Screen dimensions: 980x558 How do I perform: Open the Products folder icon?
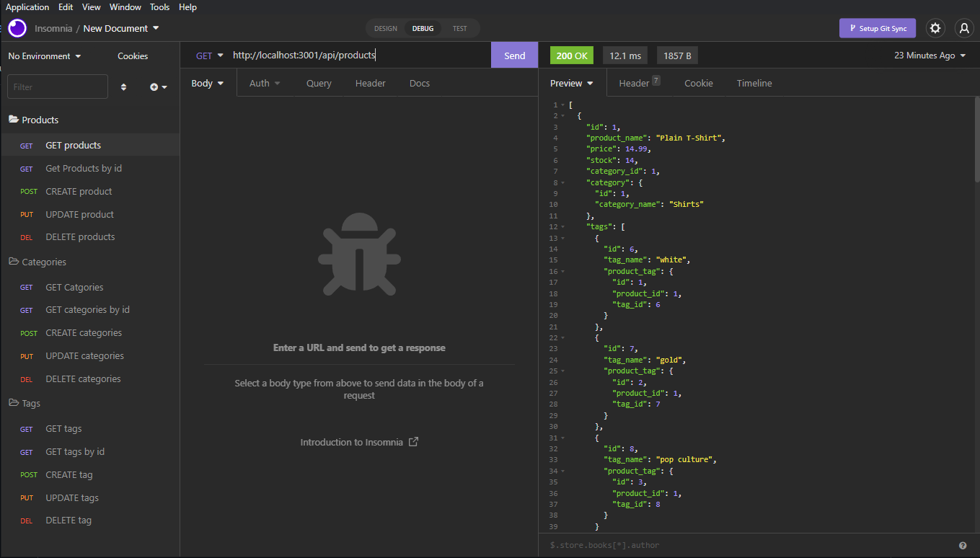click(14, 119)
